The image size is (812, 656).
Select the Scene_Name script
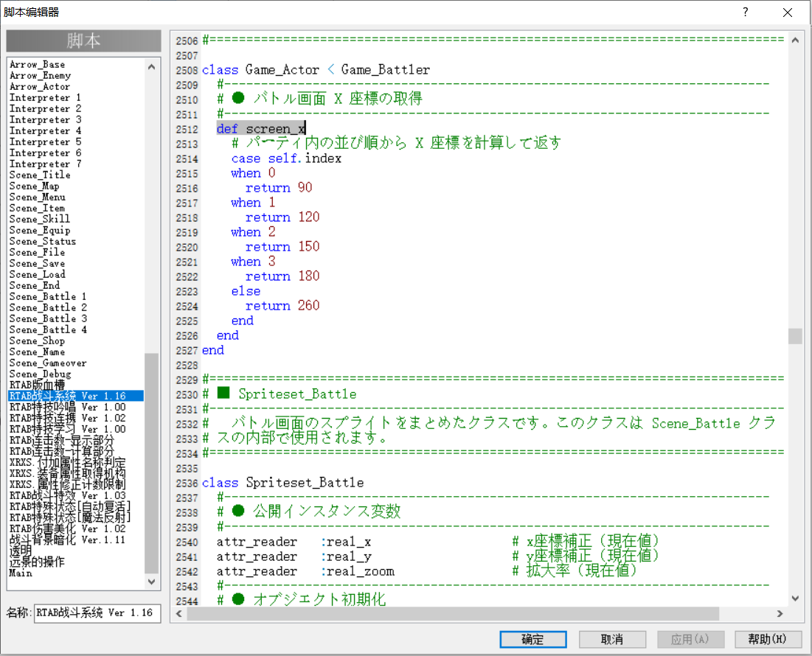coord(76,352)
